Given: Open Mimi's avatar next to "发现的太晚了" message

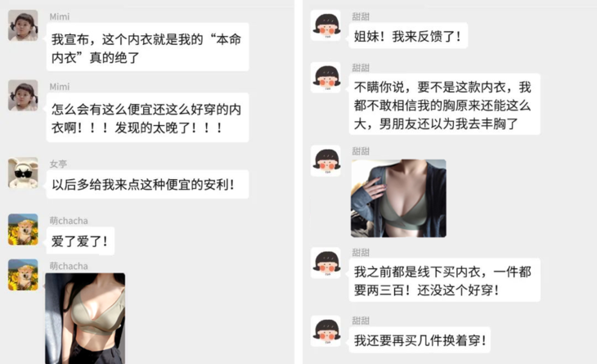Looking at the screenshot, I should pyautogui.click(x=23, y=95).
